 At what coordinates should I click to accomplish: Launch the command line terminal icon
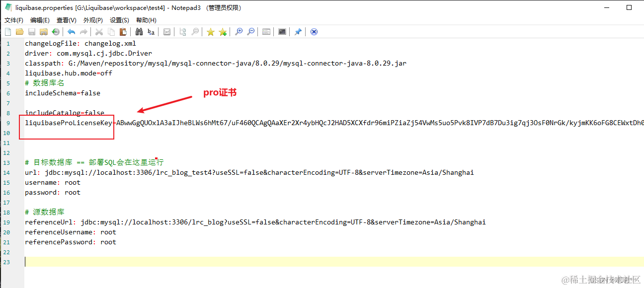(x=282, y=32)
